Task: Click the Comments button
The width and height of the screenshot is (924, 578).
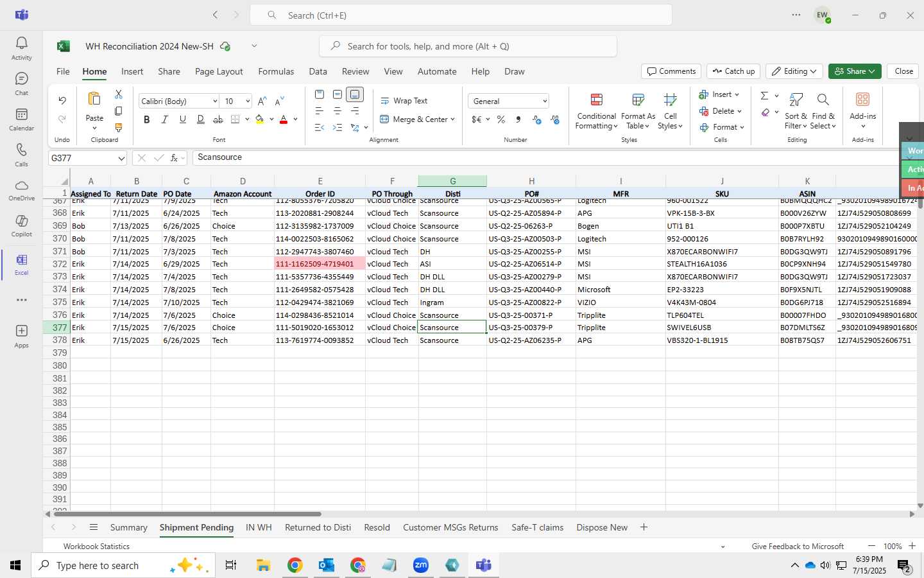Action: tap(671, 71)
